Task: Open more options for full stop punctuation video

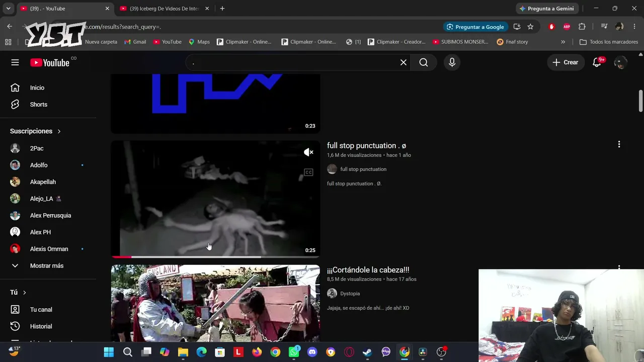Action: coord(619,144)
